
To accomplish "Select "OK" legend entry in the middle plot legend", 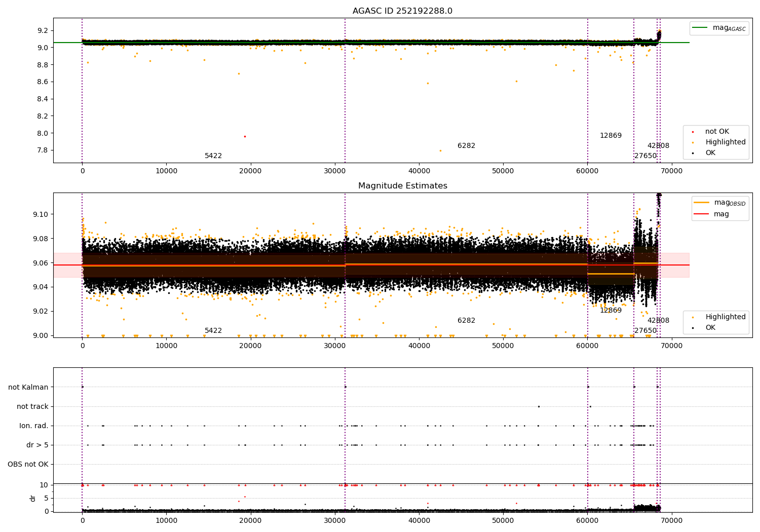I will click(704, 328).
